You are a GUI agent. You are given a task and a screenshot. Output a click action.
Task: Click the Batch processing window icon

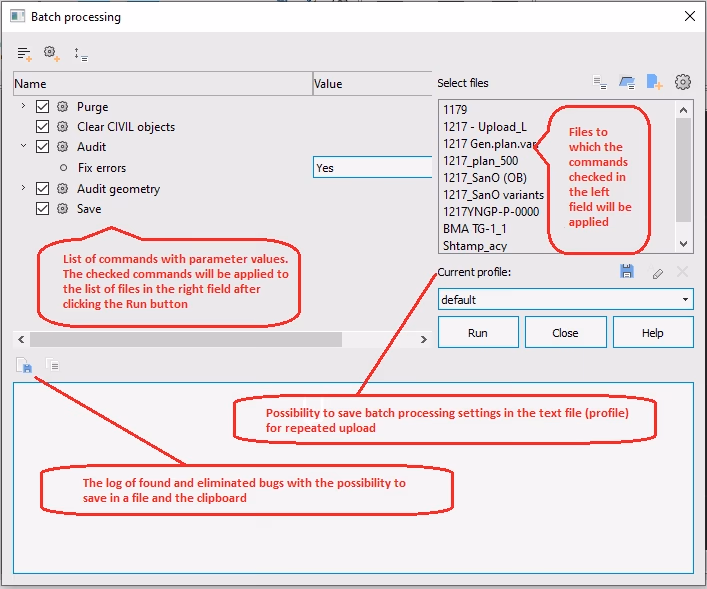pyautogui.click(x=18, y=17)
